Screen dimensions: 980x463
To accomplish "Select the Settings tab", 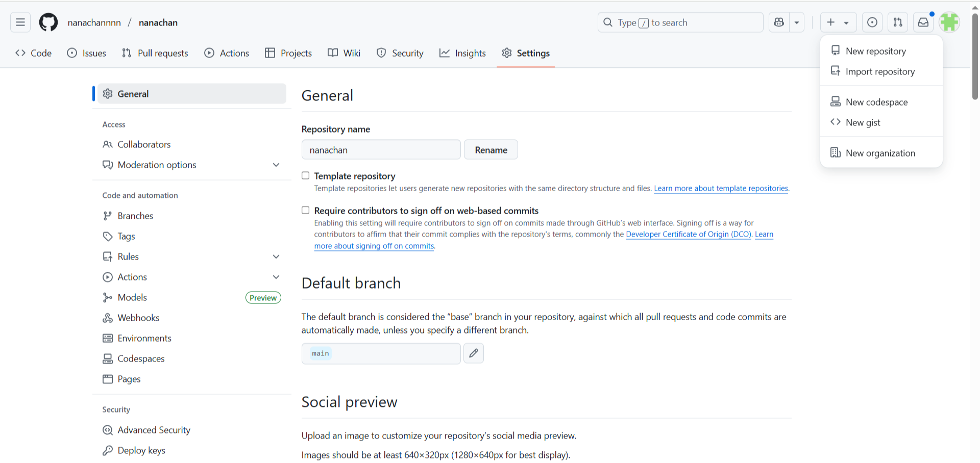I will [x=526, y=53].
